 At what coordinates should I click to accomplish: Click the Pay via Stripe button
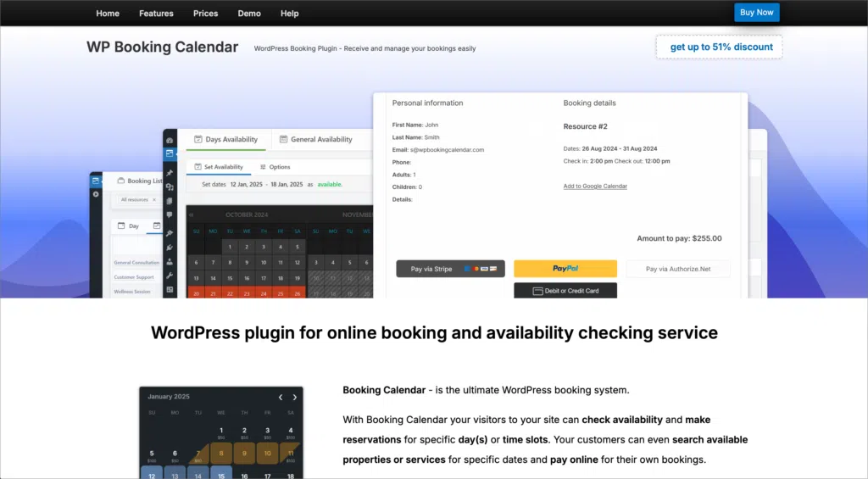click(x=450, y=269)
